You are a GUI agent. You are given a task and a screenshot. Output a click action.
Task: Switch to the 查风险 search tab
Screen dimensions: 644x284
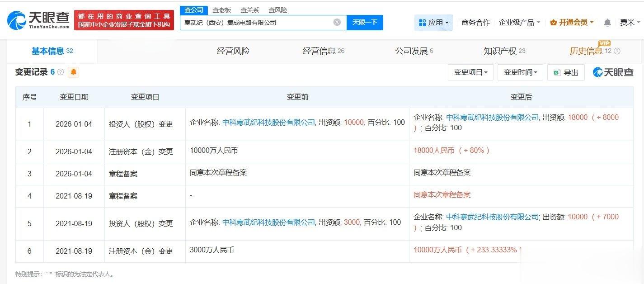(277, 10)
